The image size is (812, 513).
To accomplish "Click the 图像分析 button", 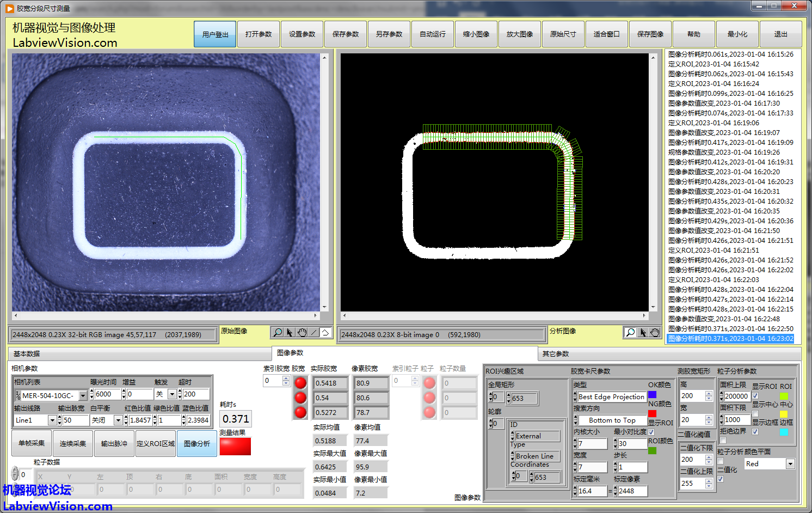I will point(197,444).
